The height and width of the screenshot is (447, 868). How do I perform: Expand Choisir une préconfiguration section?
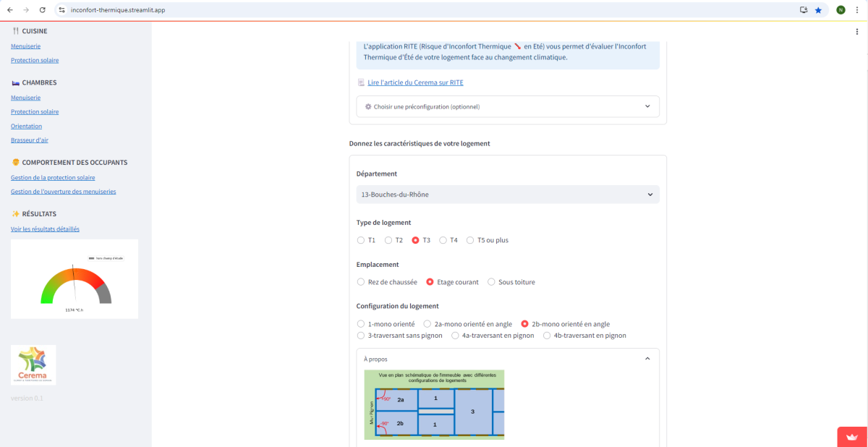[508, 106]
